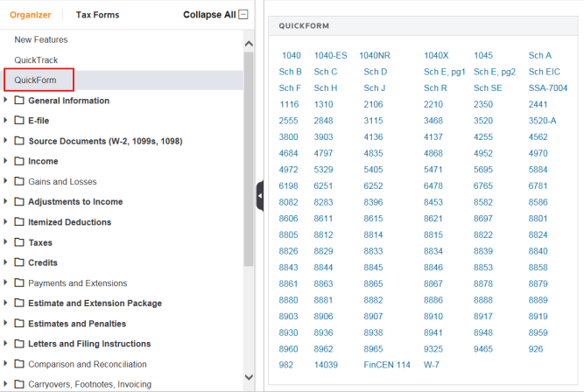Viewport: 584px width, 392px height.
Task: Click the left panel vertical scrollbar
Action: coord(249,175)
